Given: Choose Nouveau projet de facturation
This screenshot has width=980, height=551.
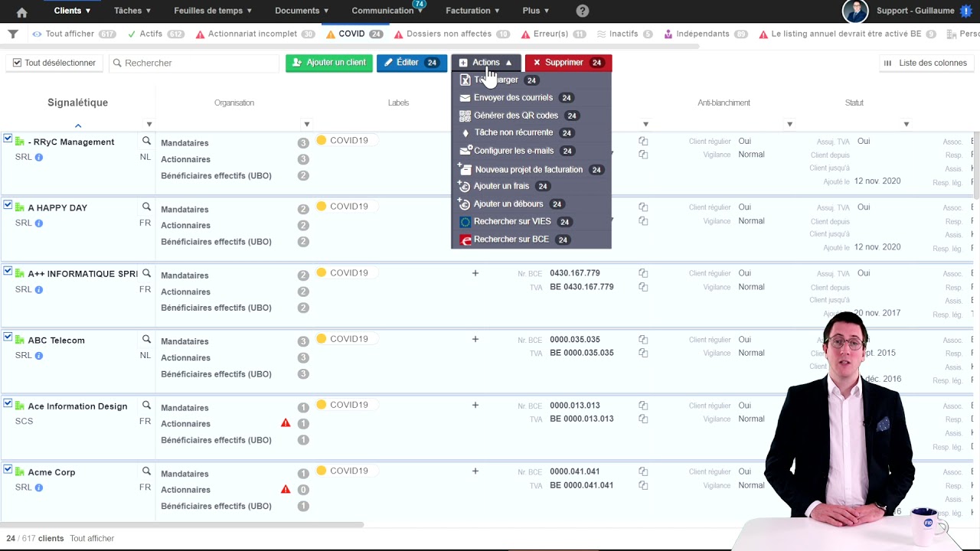Looking at the screenshot, I should click(x=531, y=170).
